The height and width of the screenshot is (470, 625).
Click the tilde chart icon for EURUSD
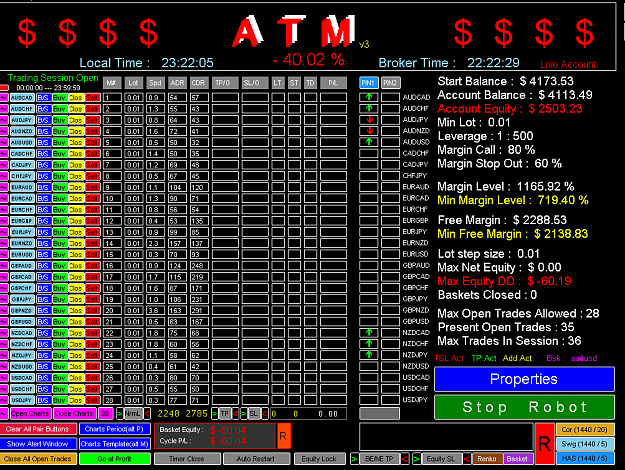pos(4,254)
